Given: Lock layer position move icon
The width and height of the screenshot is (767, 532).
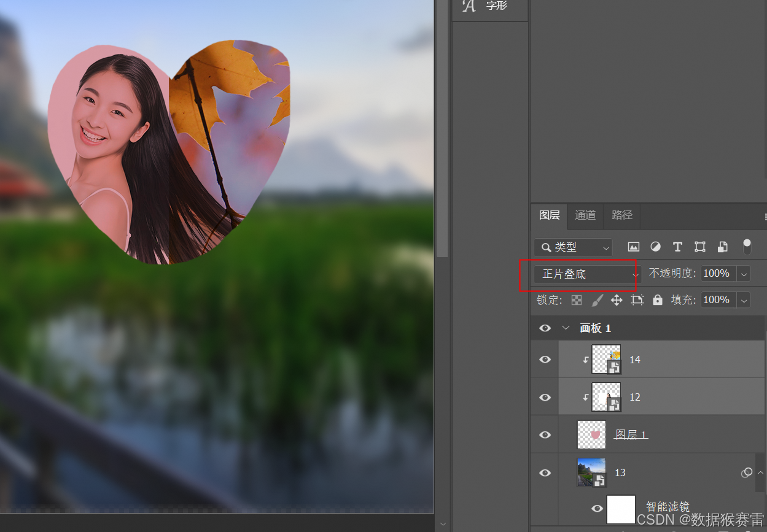Looking at the screenshot, I should [617, 300].
